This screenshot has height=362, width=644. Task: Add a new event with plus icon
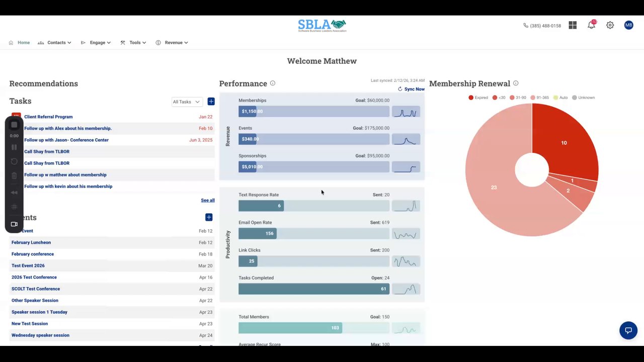tap(209, 217)
